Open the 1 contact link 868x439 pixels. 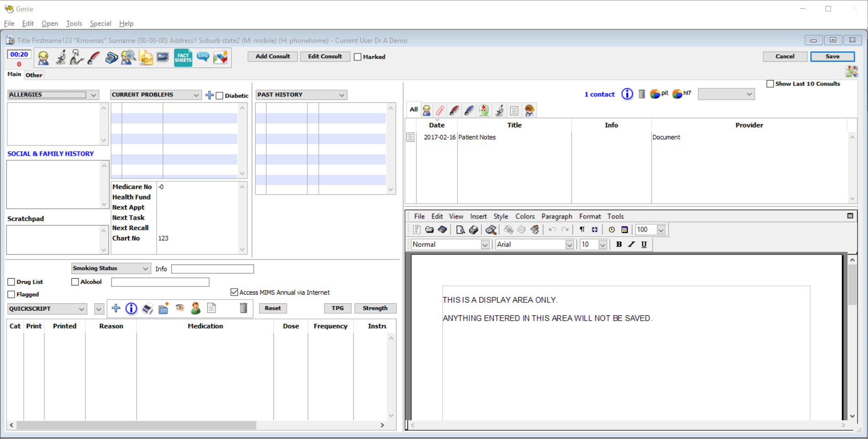[599, 95]
